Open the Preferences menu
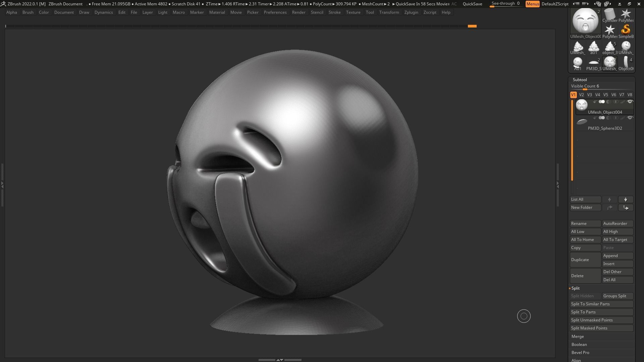This screenshot has width=644, height=362. (x=275, y=12)
